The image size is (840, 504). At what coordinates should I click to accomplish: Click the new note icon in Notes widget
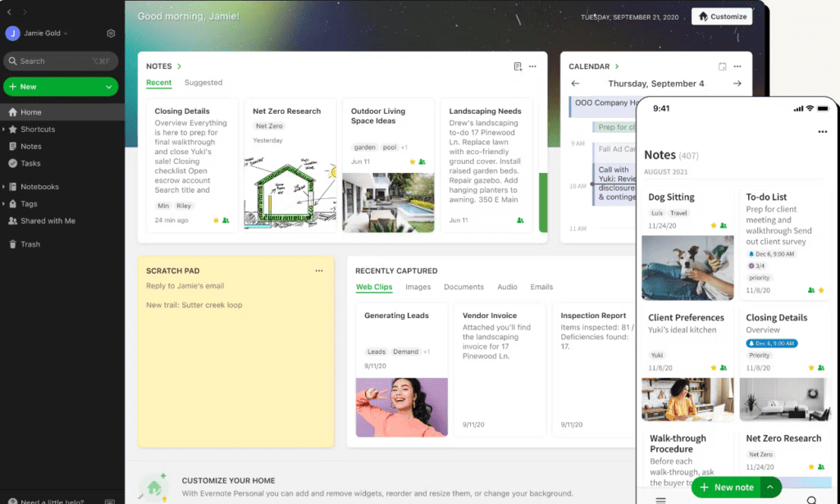(518, 66)
